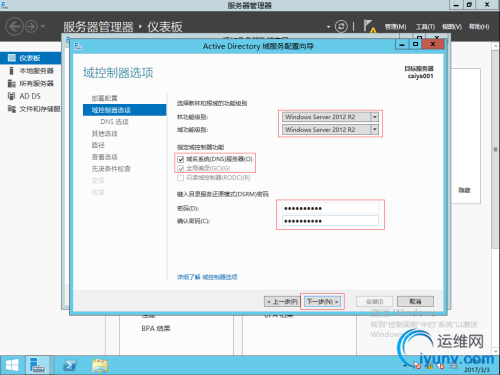Click the 上一步(P) previous button

tap(282, 302)
